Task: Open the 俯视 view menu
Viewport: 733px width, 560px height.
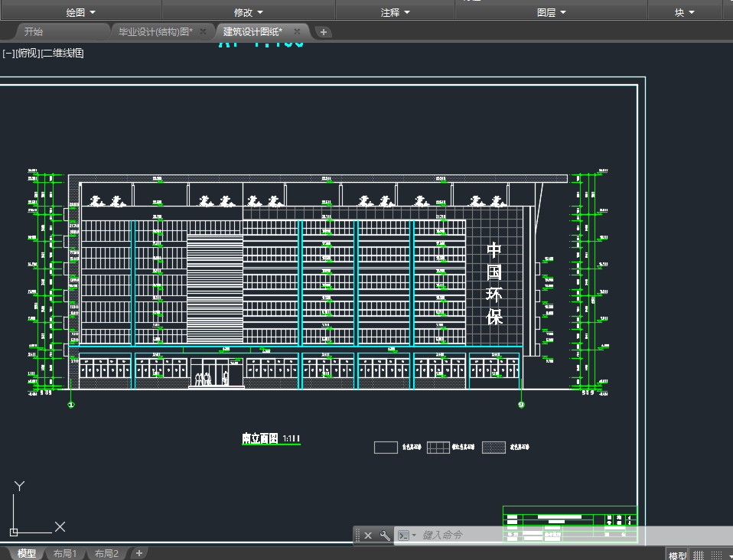Action: click(28, 54)
